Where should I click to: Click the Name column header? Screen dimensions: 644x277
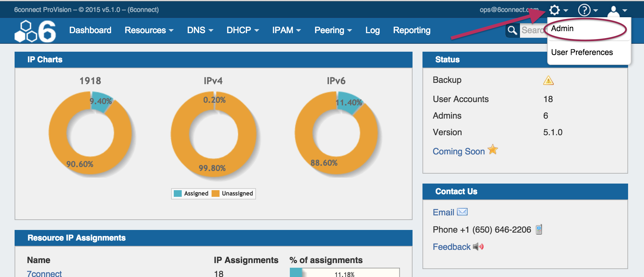click(38, 260)
